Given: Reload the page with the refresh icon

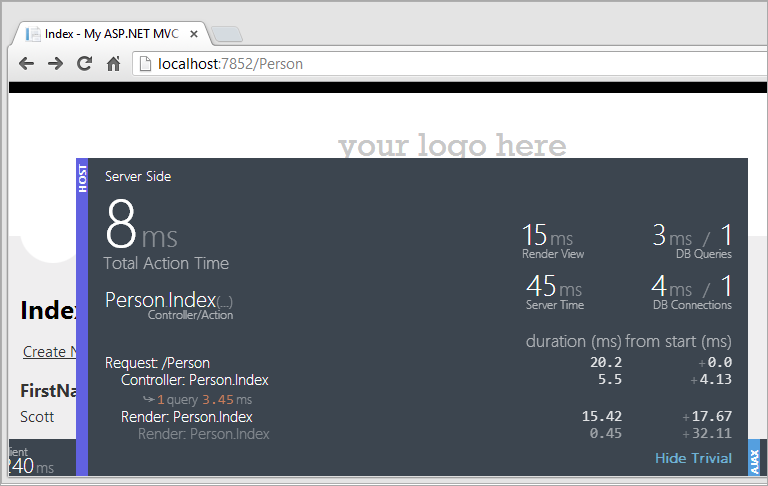Looking at the screenshot, I should point(85,64).
